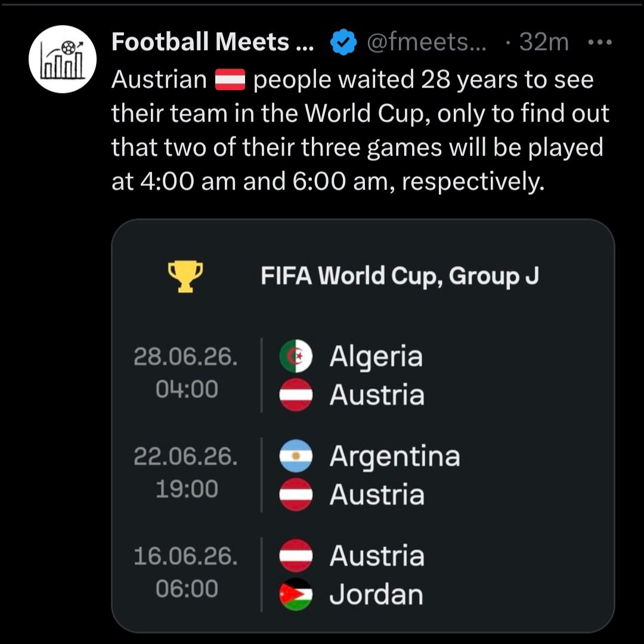Click the Austrian flag emoji in tweet text
Image resolution: width=644 pixels, height=644 pixels.
pyautogui.click(x=230, y=80)
